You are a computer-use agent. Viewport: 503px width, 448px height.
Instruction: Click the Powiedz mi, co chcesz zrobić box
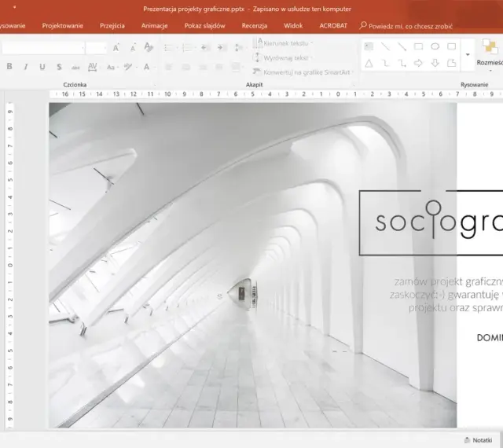click(406, 26)
